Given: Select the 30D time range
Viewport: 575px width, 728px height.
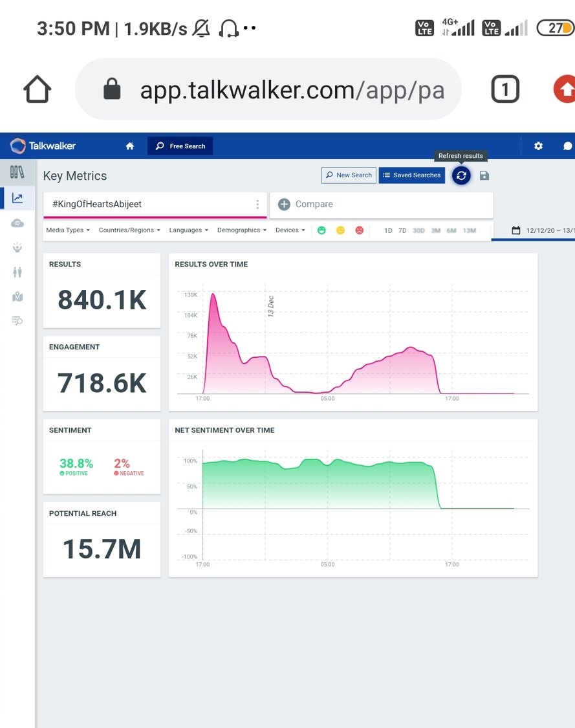Looking at the screenshot, I should tap(418, 230).
